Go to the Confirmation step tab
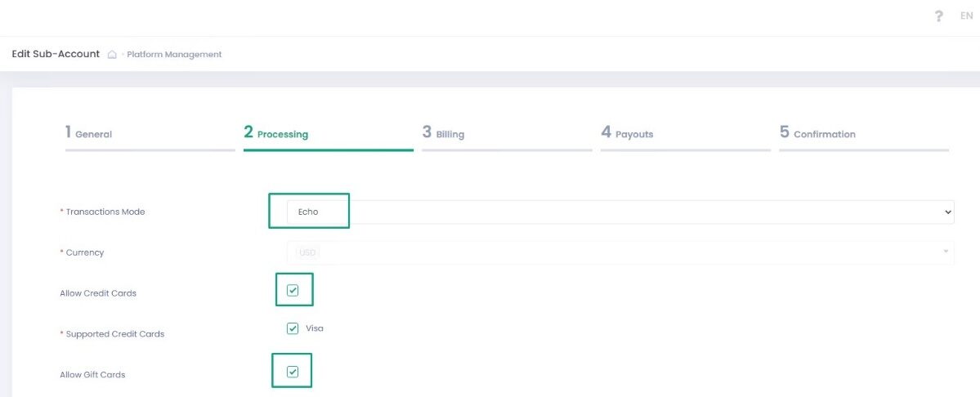Screen dimensions: 980x397 [818, 133]
